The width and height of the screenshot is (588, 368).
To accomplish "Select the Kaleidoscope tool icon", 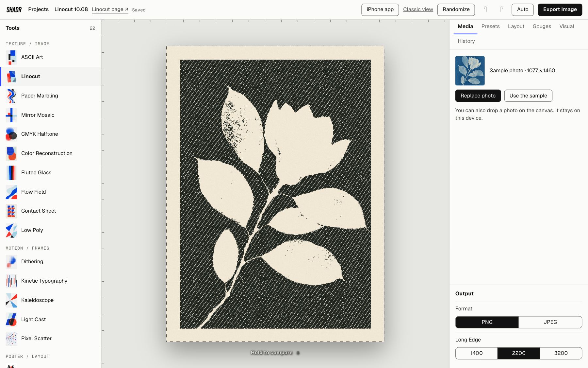I will 11,300.
